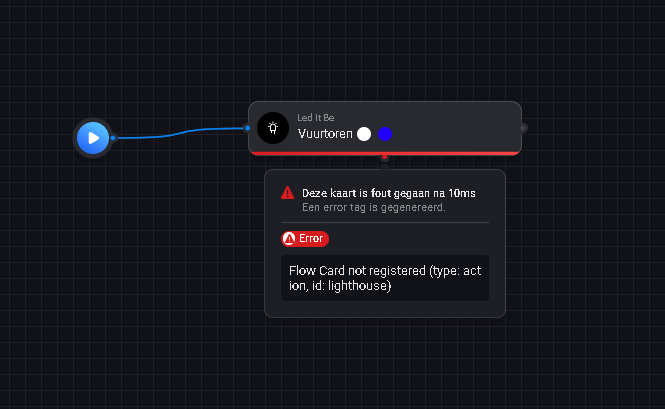Select the blue connection line between nodes
This screenshot has width=665, height=409.
click(x=180, y=132)
